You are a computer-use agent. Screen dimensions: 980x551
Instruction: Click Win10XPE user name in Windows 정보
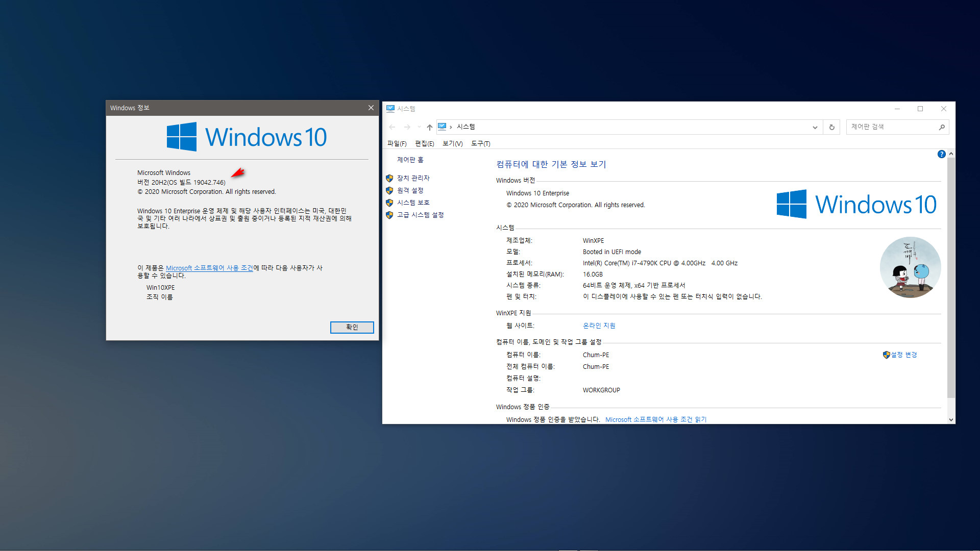(x=160, y=288)
